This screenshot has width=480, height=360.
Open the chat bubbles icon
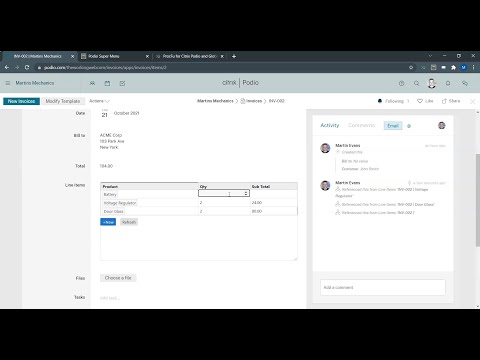tap(465, 83)
